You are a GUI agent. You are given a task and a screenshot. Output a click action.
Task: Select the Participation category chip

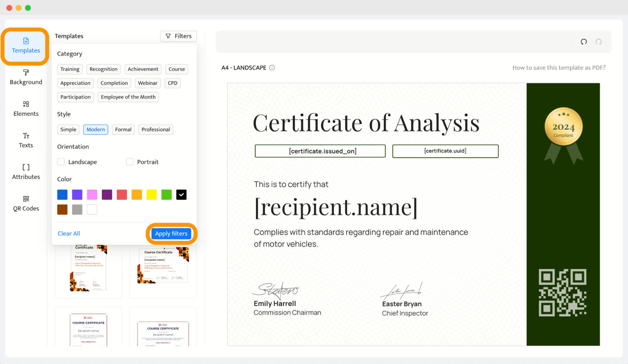[75, 97]
